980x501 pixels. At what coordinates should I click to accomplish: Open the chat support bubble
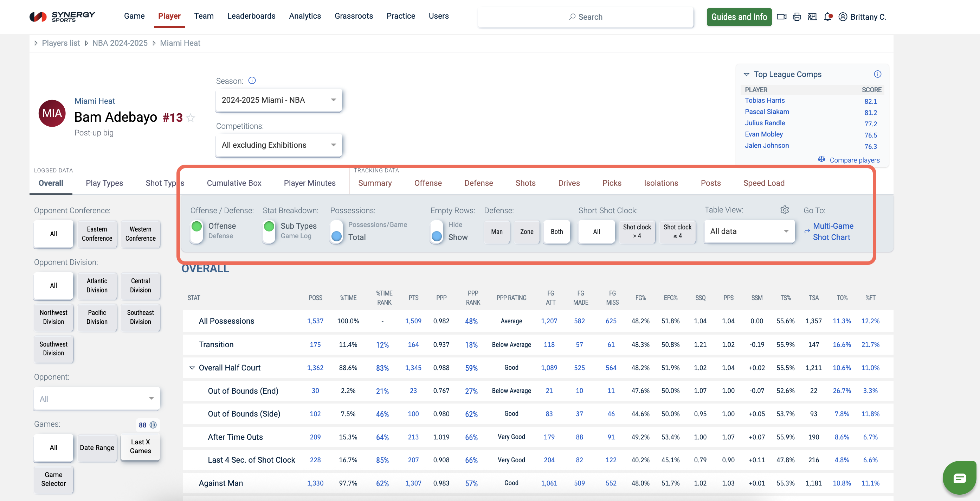click(x=959, y=477)
